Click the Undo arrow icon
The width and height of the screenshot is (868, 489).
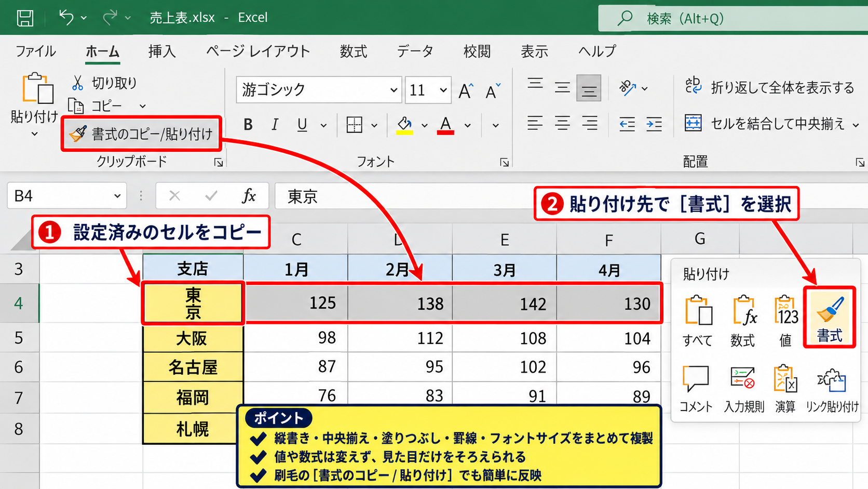[66, 17]
